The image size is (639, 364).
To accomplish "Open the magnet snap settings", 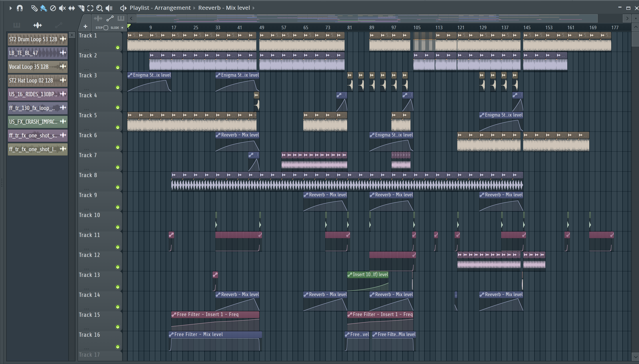I will pyautogui.click(x=20, y=8).
